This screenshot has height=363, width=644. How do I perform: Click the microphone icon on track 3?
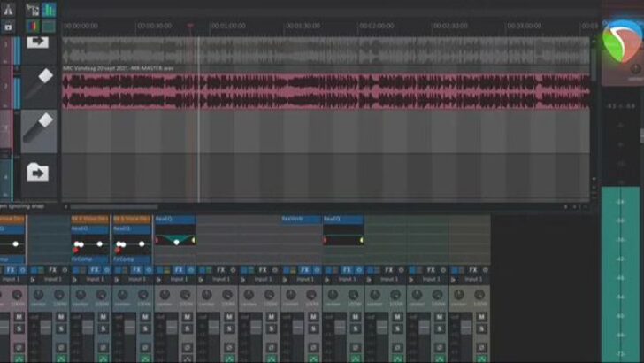39,128
